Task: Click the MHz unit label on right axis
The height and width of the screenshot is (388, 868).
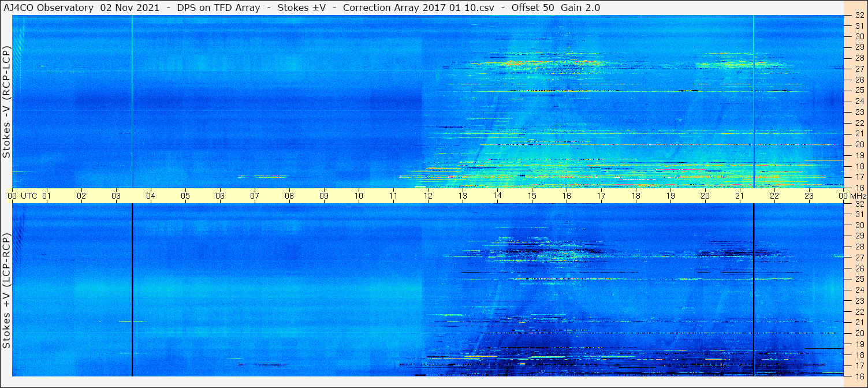Action: tap(858, 196)
